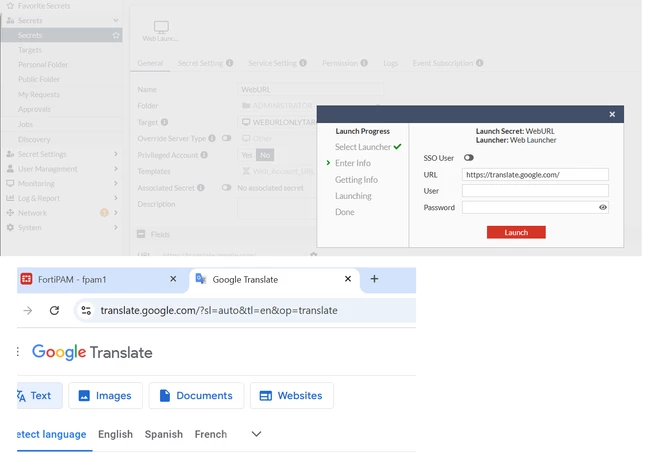Click info icon beside Override Server Type
This screenshot has height=459, width=650.
tap(212, 138)
